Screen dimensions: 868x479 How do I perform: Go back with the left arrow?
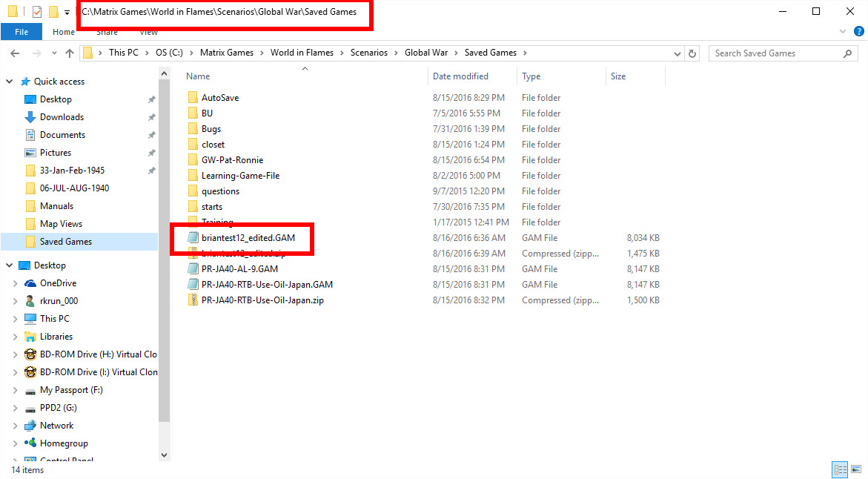15,53
